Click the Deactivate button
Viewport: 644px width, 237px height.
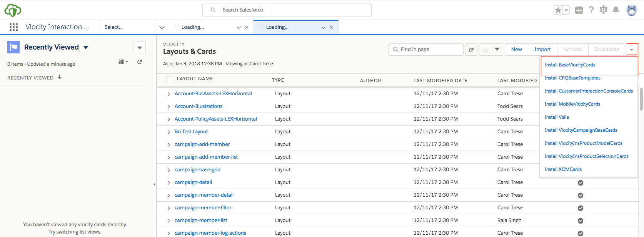tap(607, 50)
